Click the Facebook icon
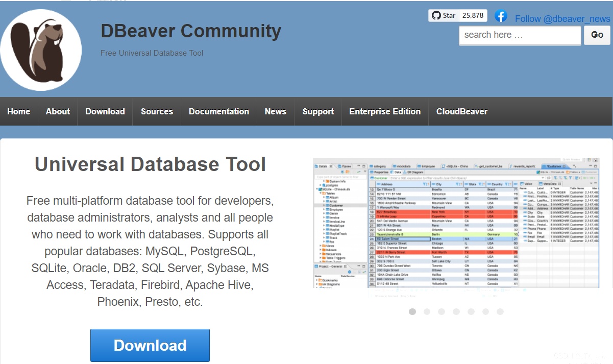The image size is (613, 364). [501, 16]
